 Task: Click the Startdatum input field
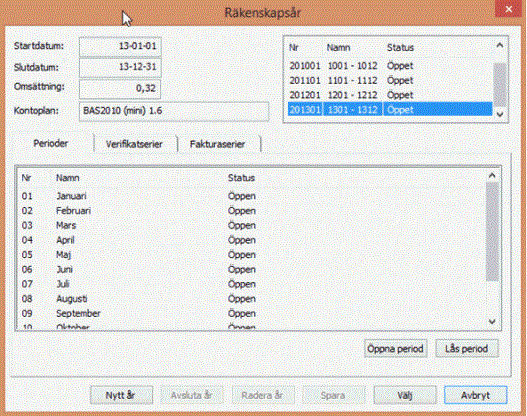pos(120,46)
